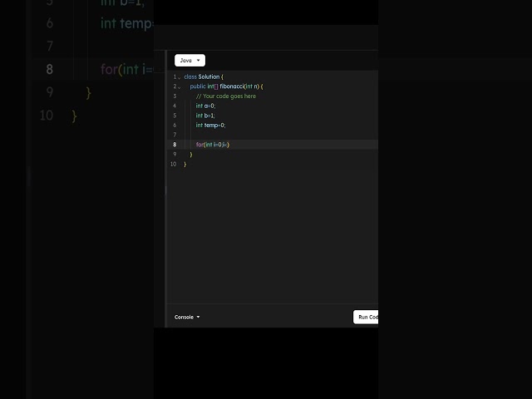Place cursor in the for loop on line 8
Image resolution: width=532 pixels, height=399 pixels.
[213, 145]
